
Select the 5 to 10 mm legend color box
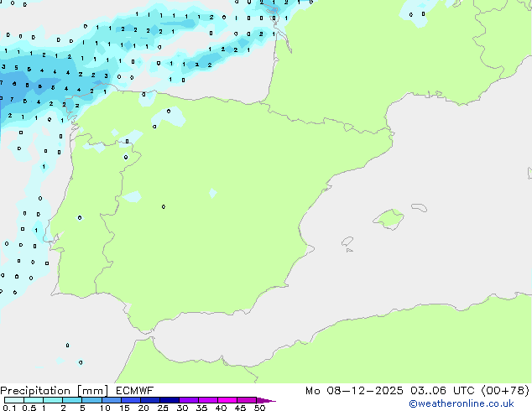point(91,400)
